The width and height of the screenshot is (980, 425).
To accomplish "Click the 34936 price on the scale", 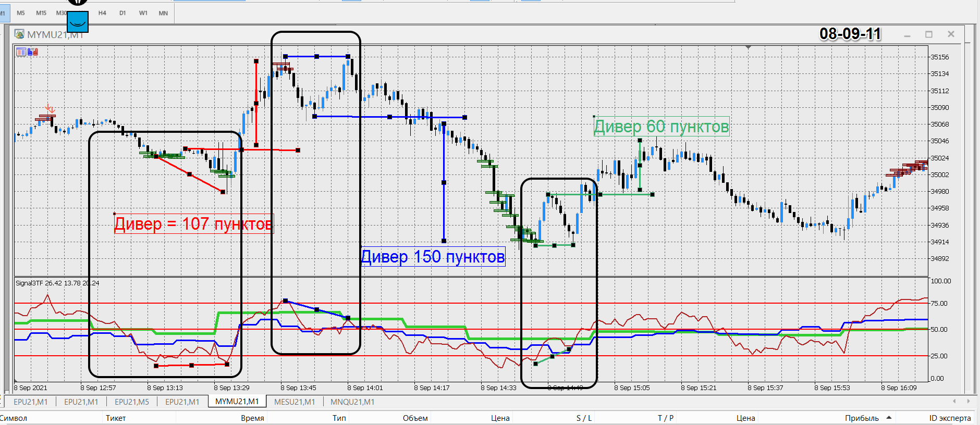I will click(x=940, y=226).
